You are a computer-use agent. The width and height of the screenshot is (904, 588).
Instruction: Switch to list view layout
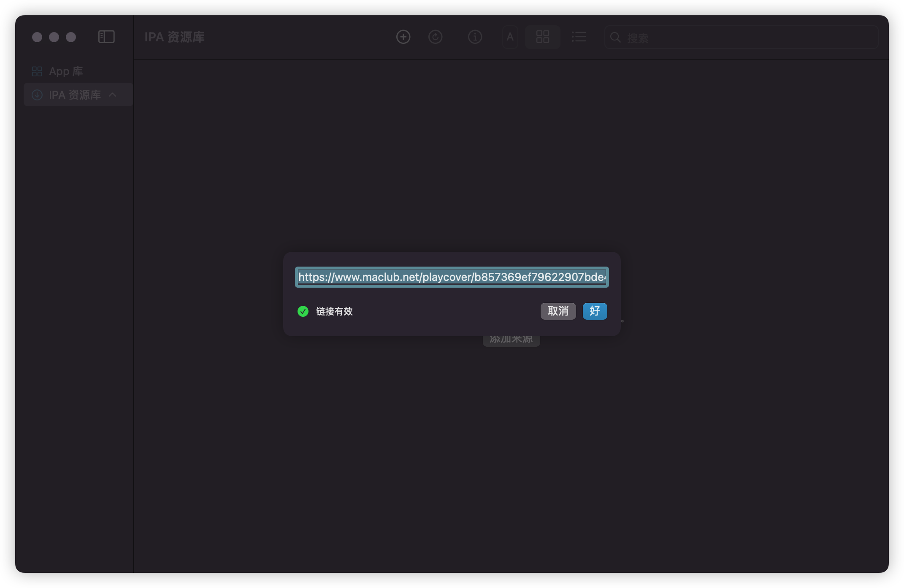click(579, 37)
